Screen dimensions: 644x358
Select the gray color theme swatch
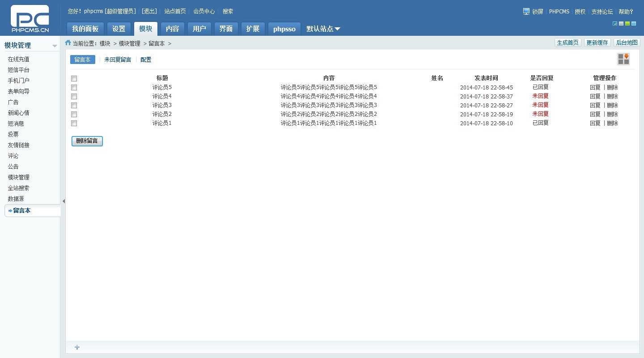(x=621, y=24)
